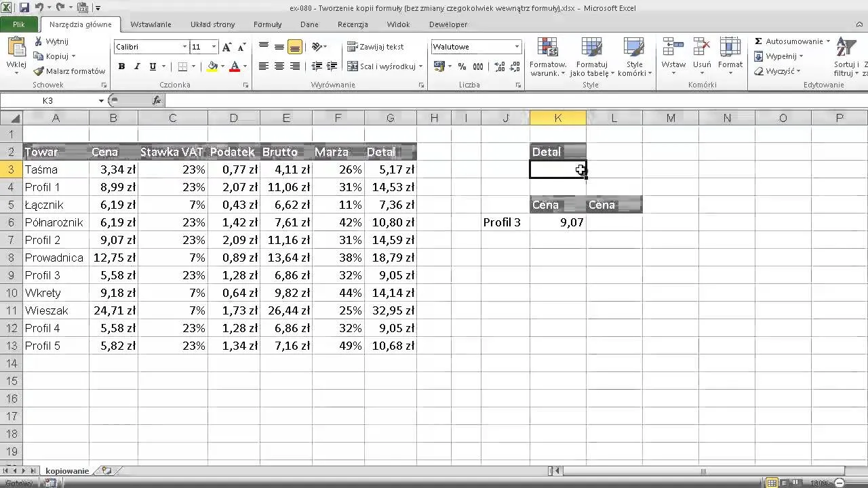Screen dimensions: 868x488
Task: Click the Wypełnij fill button
Action: 778,56
